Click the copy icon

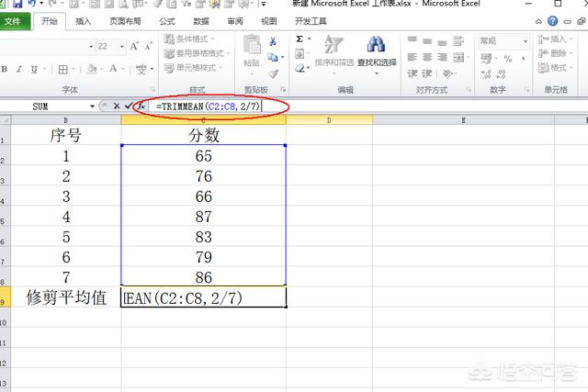273,57
